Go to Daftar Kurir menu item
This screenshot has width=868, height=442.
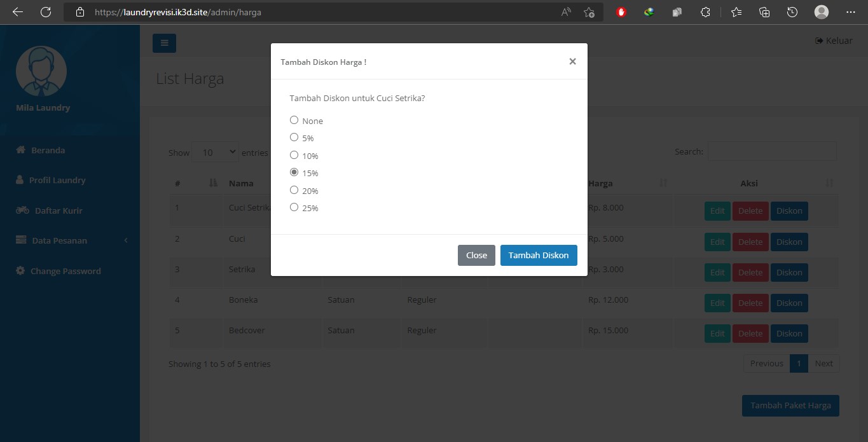58,211
